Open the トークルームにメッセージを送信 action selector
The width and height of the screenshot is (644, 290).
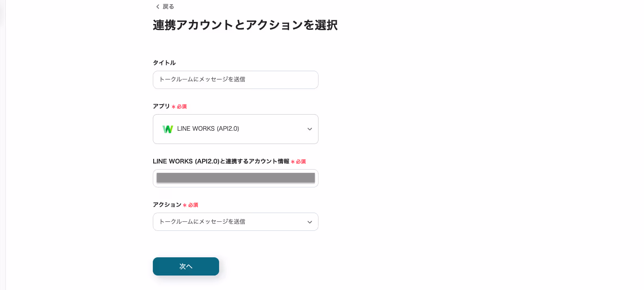point(236,222)
